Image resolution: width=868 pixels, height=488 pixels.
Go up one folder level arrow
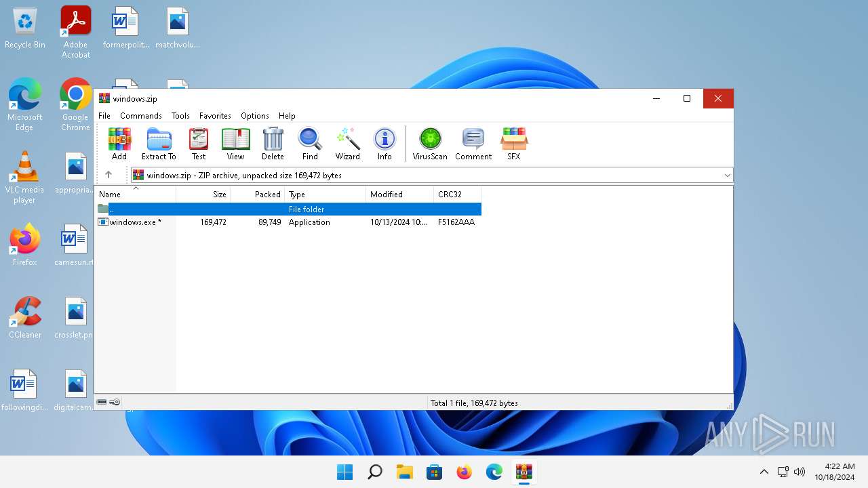point(108,175)
